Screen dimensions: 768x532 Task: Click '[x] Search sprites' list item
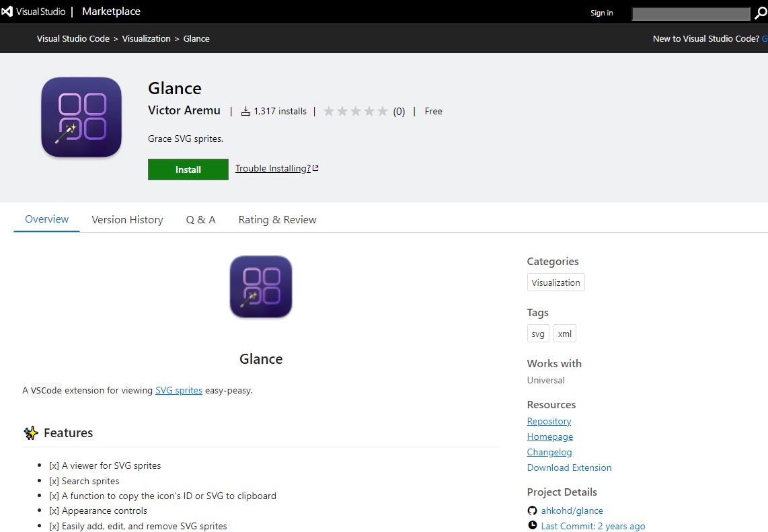(84, 481)
